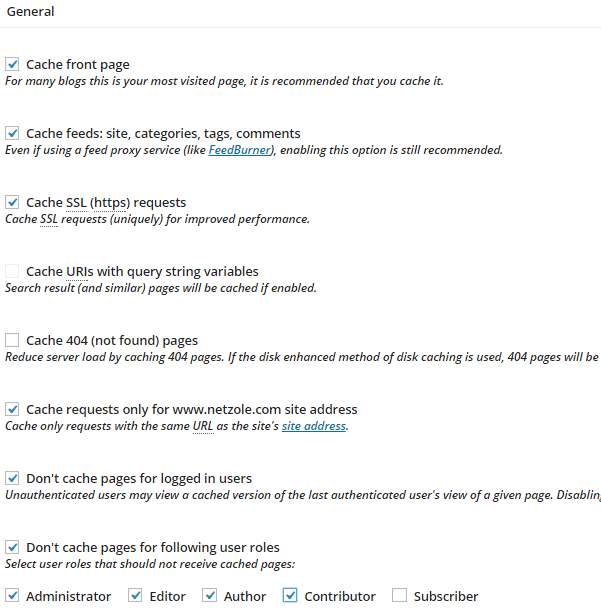Enable Cache 404 (not found) pages

[x=13, y=340]
